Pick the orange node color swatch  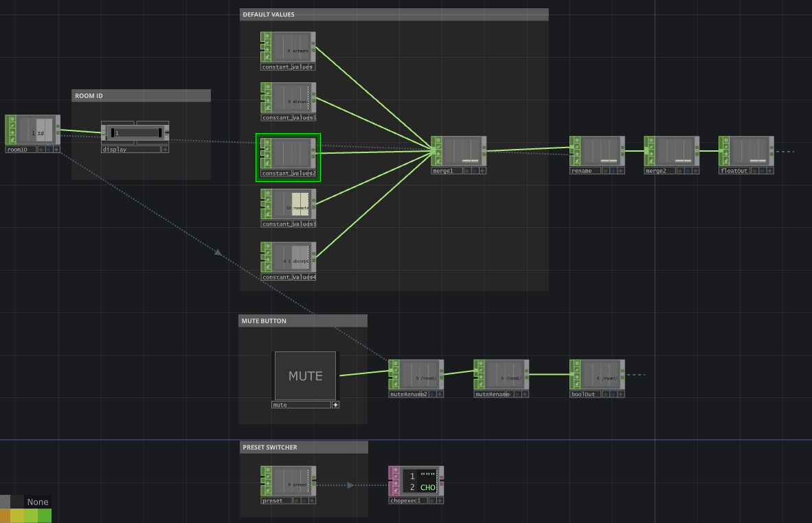click(x=5, y=515)
